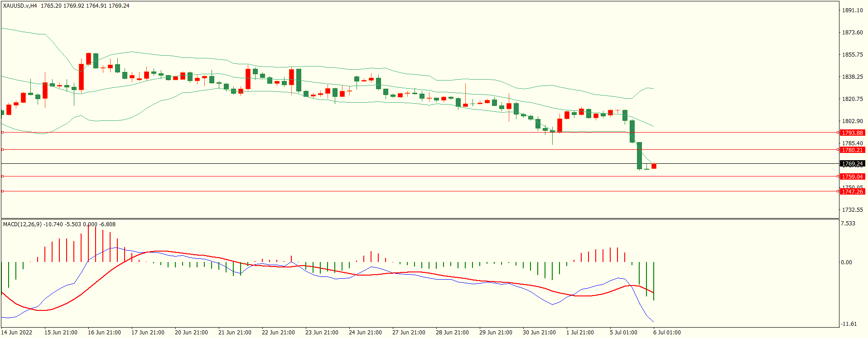Click the 1873.60 price axis value
The image size is (868, 338).
pyautogui.click(x=852, y=32)
